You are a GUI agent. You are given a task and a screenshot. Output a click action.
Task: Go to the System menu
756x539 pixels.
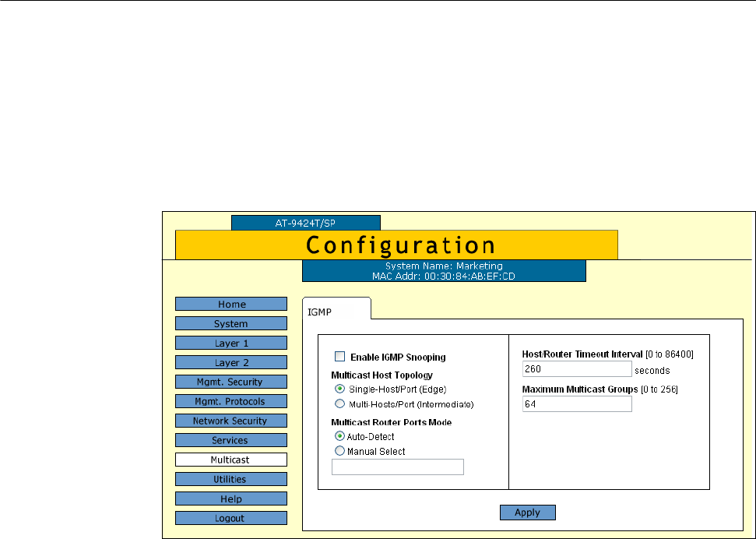point(230,324)
